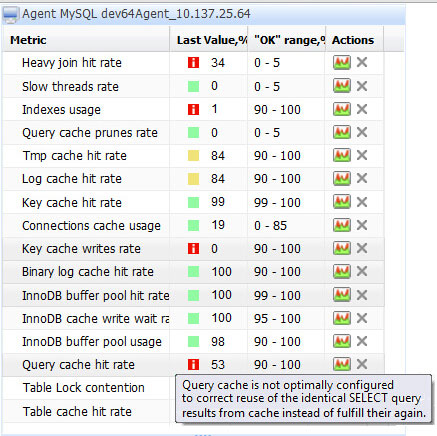Open chart for Tmp cache hit rate
The width and height of the screenshot is (437, 436).
tap(342, 155)
